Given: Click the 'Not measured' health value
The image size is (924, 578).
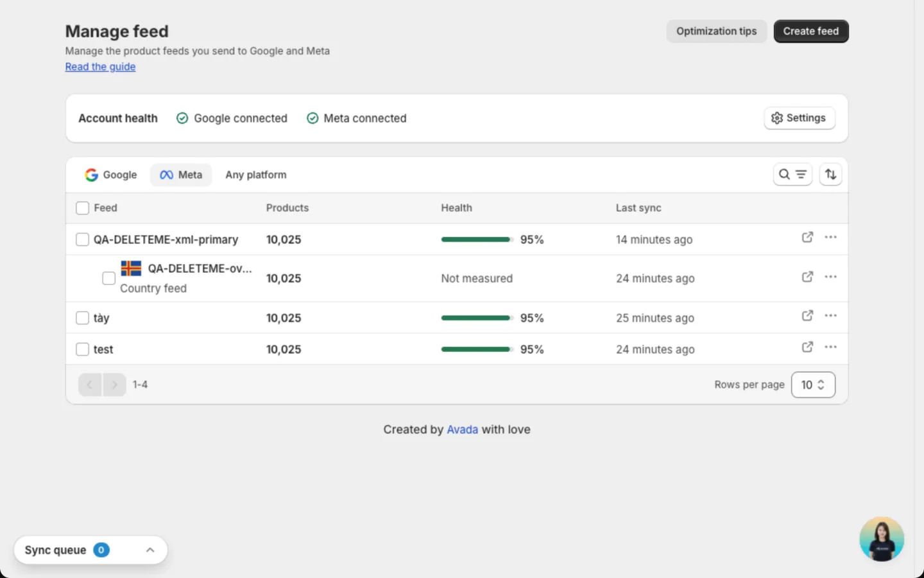Looking at the screenshot, I should pos(477,278).
